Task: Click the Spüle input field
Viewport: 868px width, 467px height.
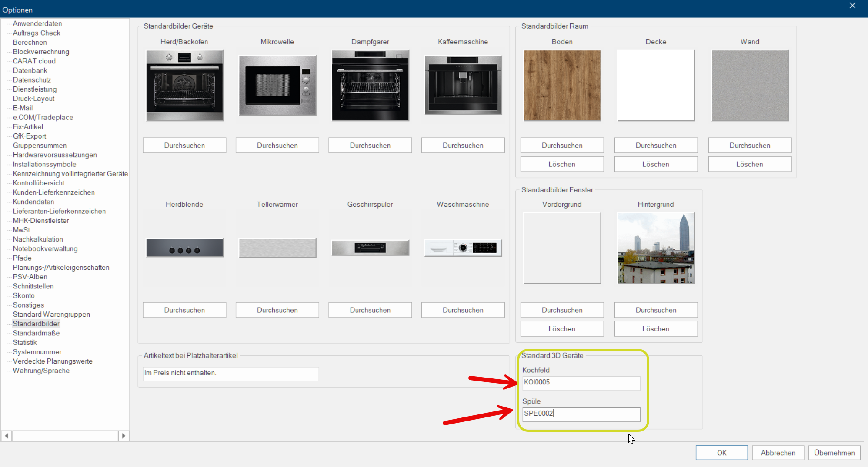Action: point(581,414)
